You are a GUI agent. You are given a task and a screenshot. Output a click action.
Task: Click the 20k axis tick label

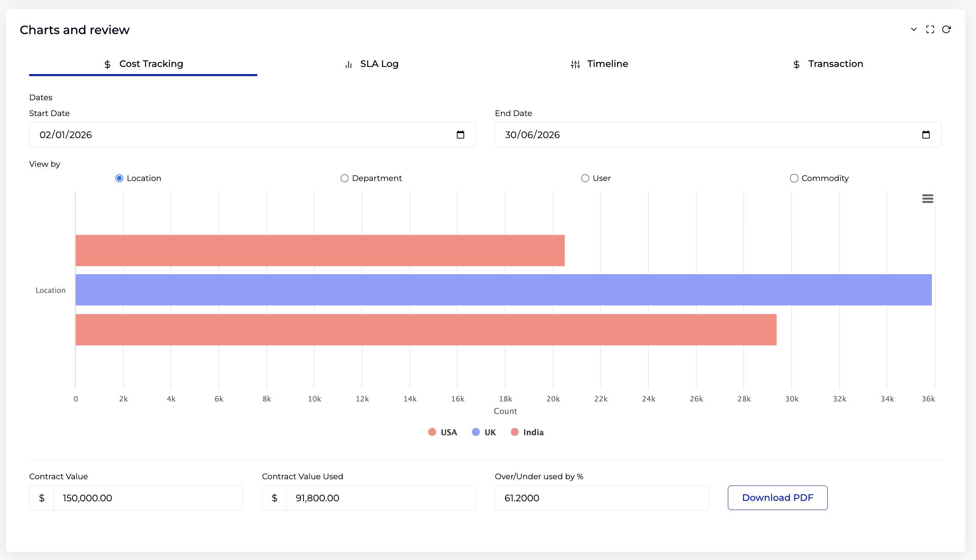[x=553, y=399]
